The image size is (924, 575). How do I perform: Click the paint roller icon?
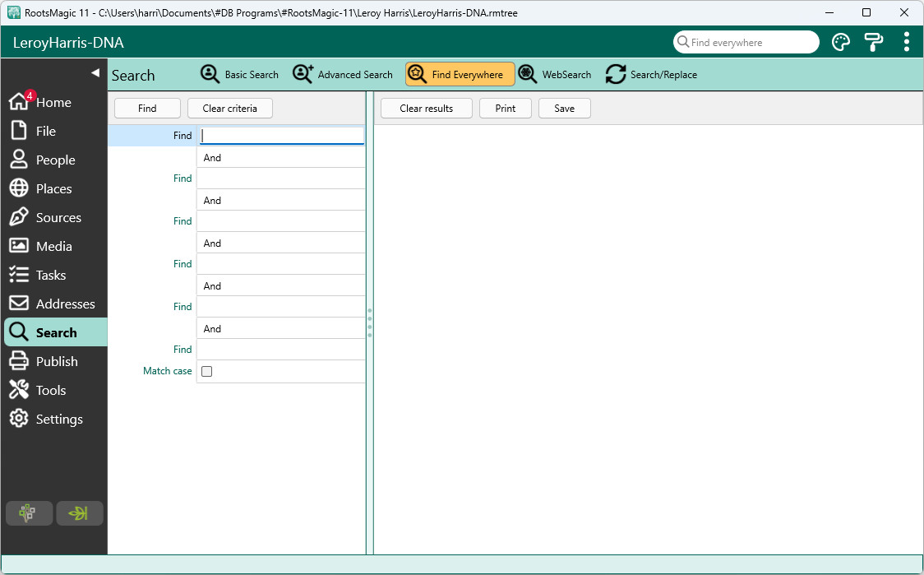coord(873,43)
